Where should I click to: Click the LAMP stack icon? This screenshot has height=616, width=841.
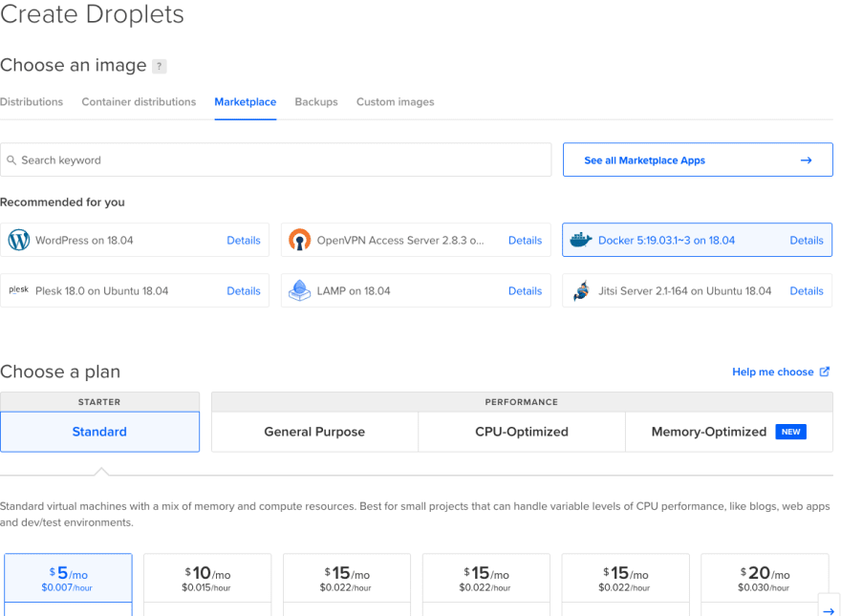pos(299,290)
